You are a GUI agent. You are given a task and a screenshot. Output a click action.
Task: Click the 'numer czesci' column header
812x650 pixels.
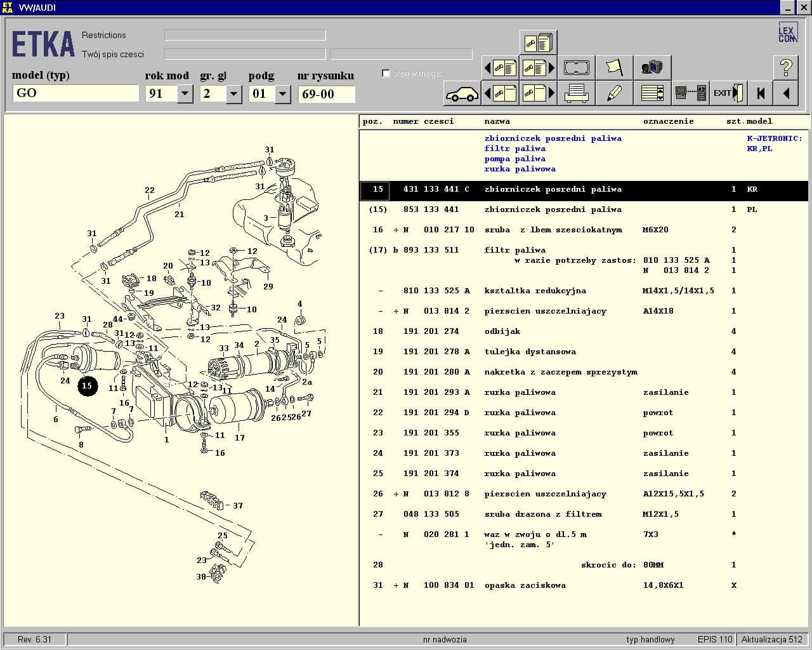(x=423, y=121)
